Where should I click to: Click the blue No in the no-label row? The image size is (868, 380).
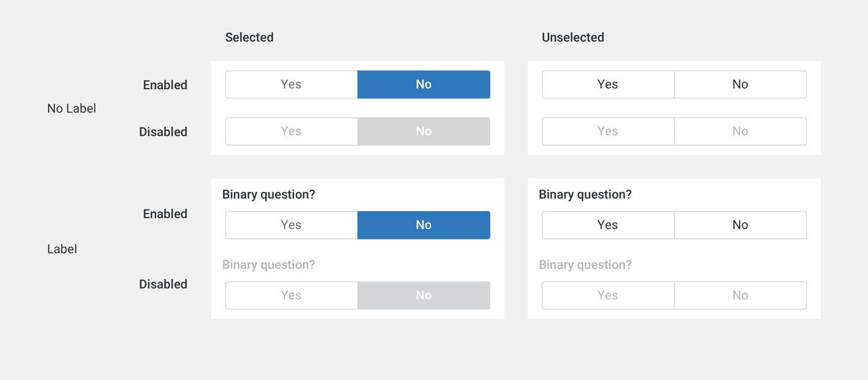[x=424, y=84]
